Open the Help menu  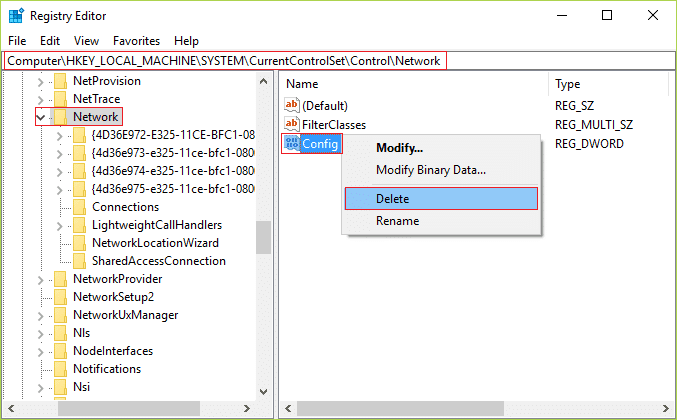187,41
